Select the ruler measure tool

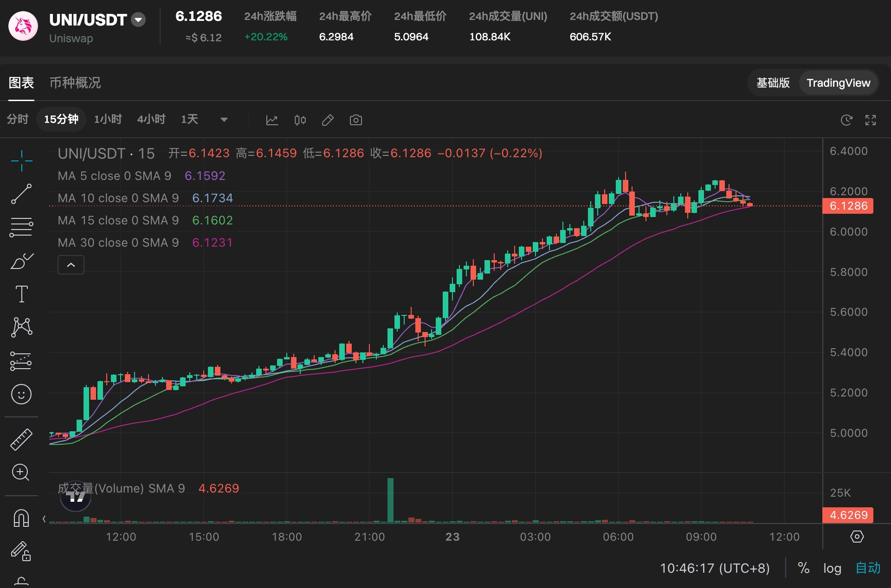[x=21, y=439]
